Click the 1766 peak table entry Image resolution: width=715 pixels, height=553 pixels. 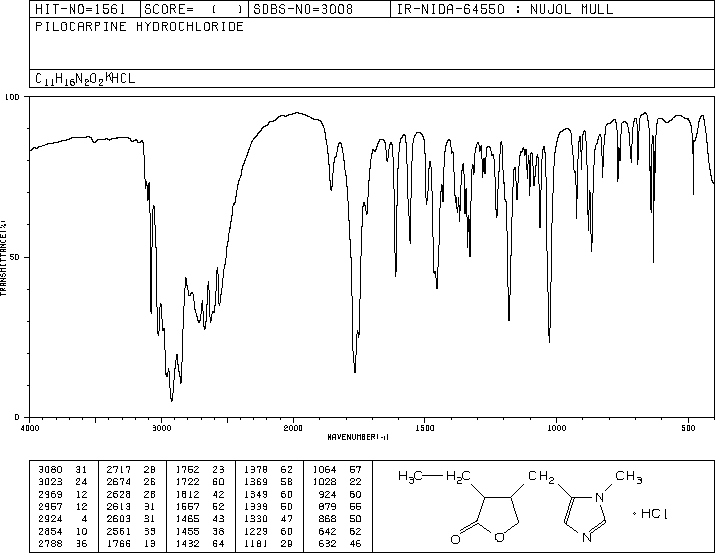click(131, 543)
